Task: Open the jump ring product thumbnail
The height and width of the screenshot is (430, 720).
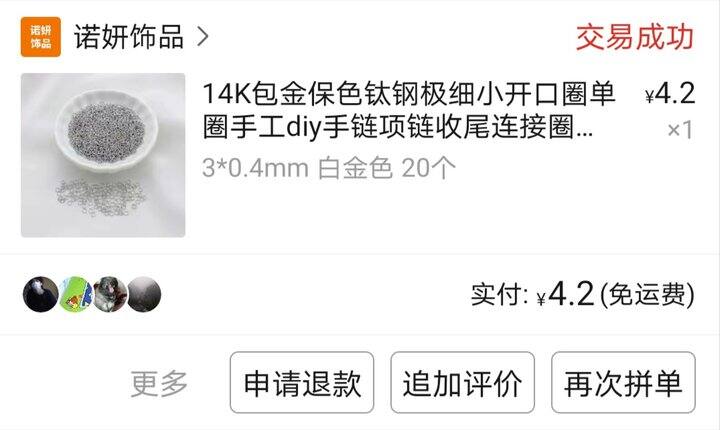Action: 103,155
